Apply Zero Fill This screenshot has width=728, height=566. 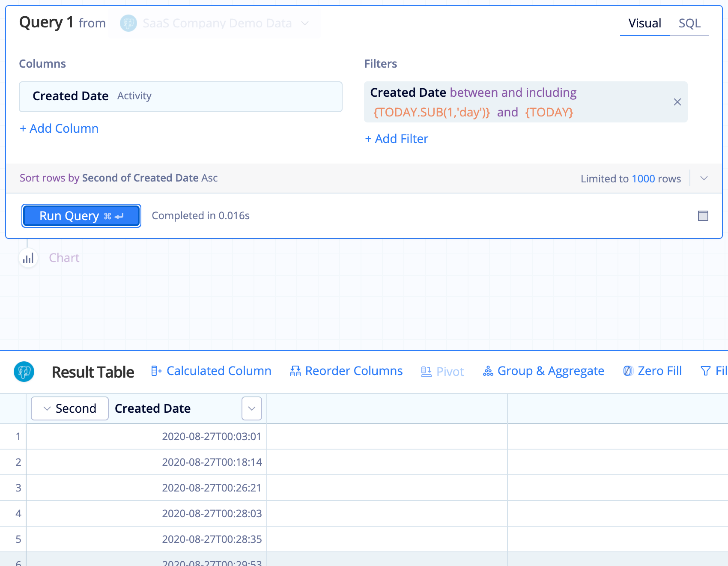click(652, 371)
